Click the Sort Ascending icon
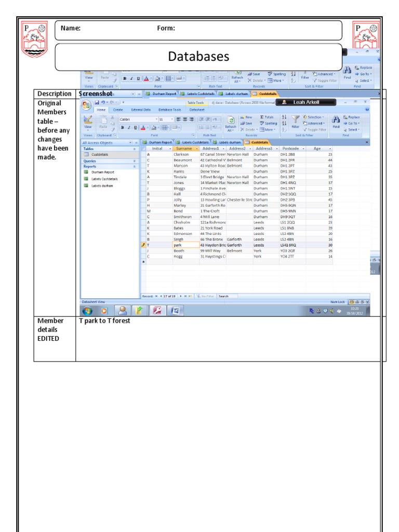 pyautogui.click(x=284, y=117)
